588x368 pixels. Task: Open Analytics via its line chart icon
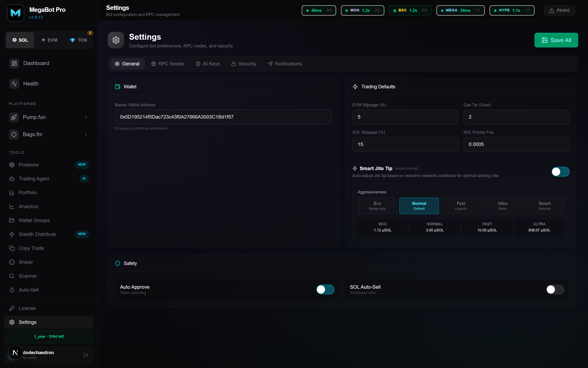click(12, 206)
